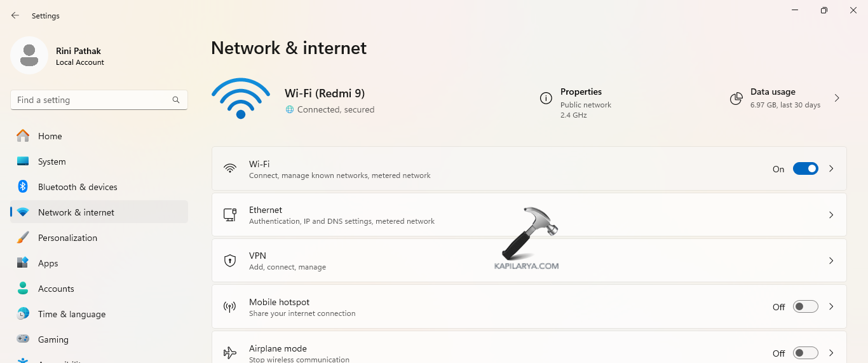
Task: Go to Personalization settings
Action: (x=67, y=238)
